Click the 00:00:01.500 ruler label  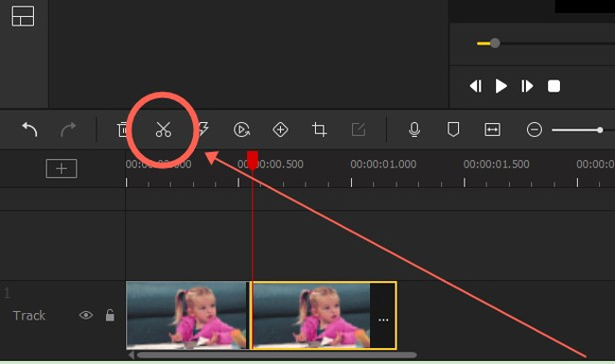pos(496,165)
